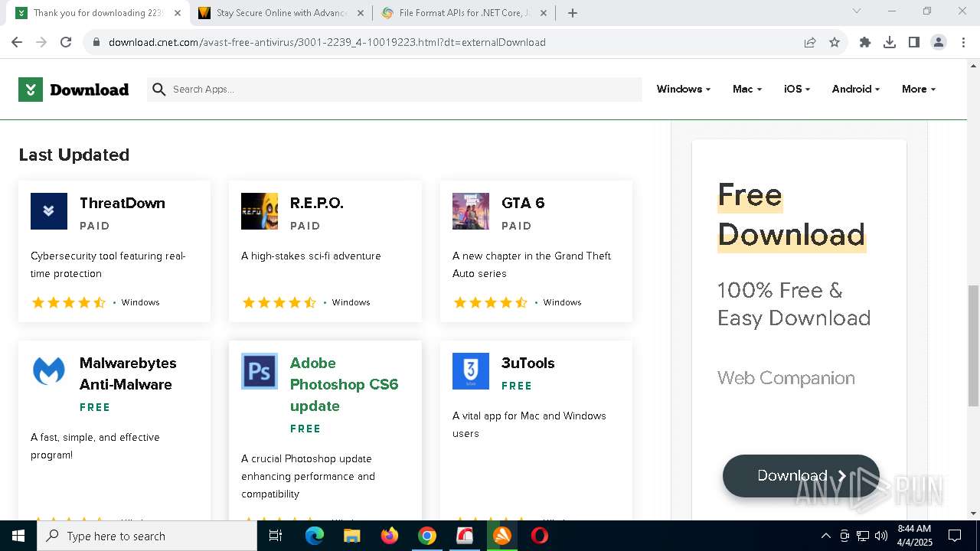Open the Chrome extensions puzzle icon
The height and width of the screenshot is (551, 980).
[x=865, y=42]
